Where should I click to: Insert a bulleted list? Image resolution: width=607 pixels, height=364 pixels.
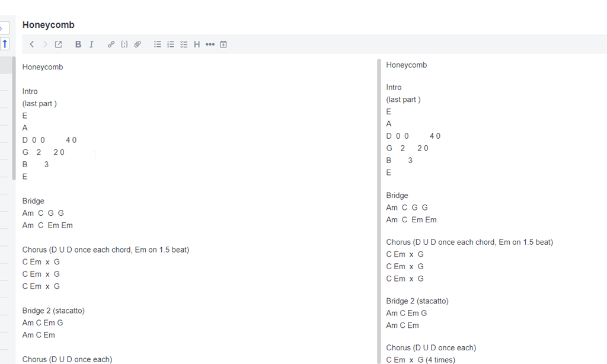[158, 44]
